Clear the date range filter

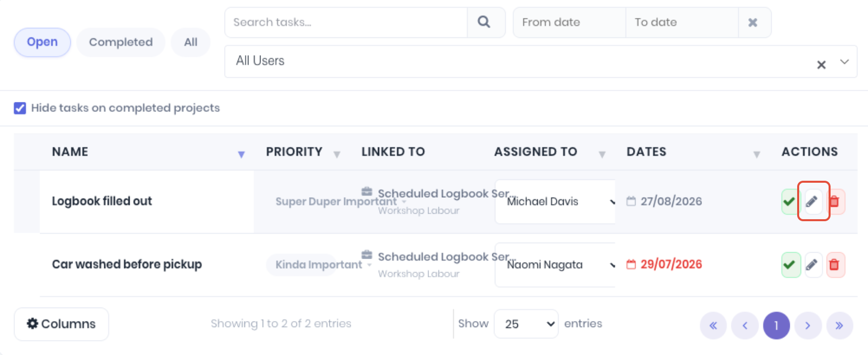click(x=753, y=22)
